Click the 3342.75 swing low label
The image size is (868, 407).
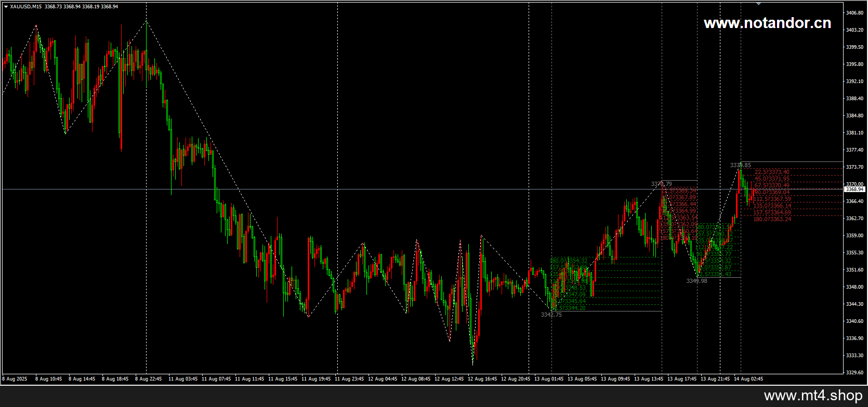[551, 315]
